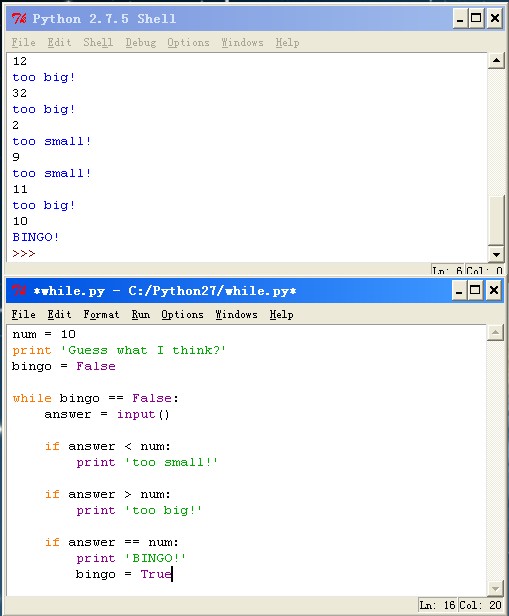Click the shell scrollbar down arrow
The image size is (509, 616).
pyautogui.click(x=496, y=254)
